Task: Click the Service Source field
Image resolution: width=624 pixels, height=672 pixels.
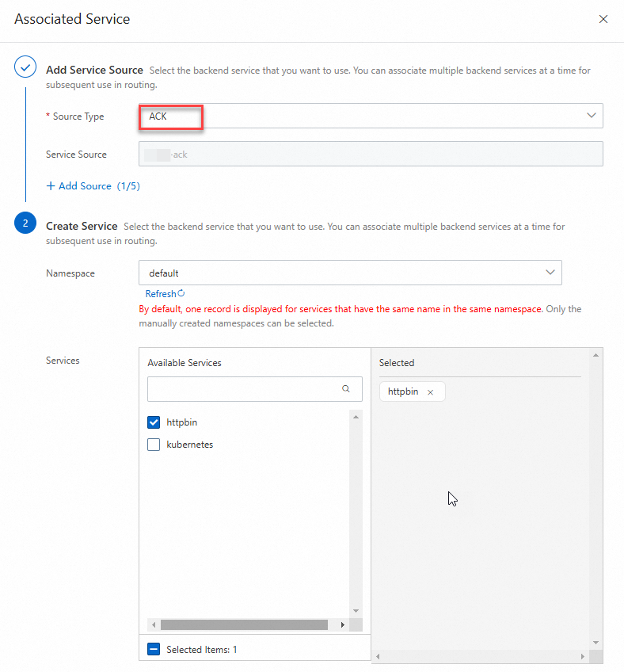Action: point(371,155)
